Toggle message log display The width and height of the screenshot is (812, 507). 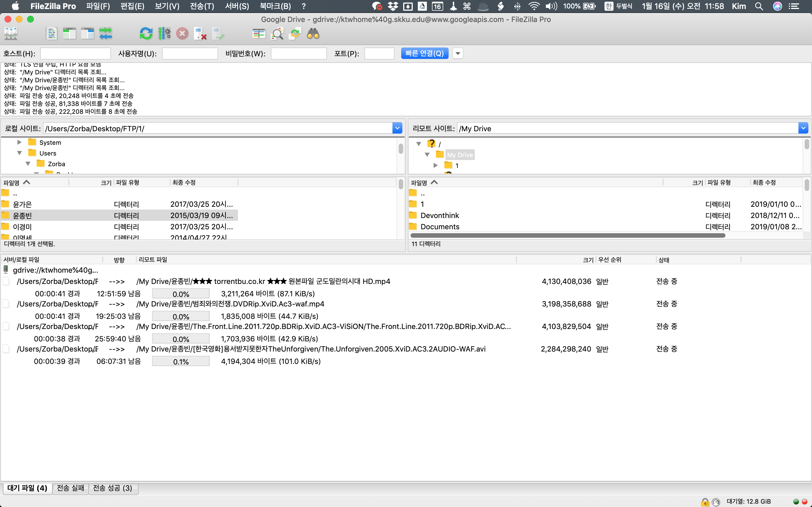[x=51, y=34]
